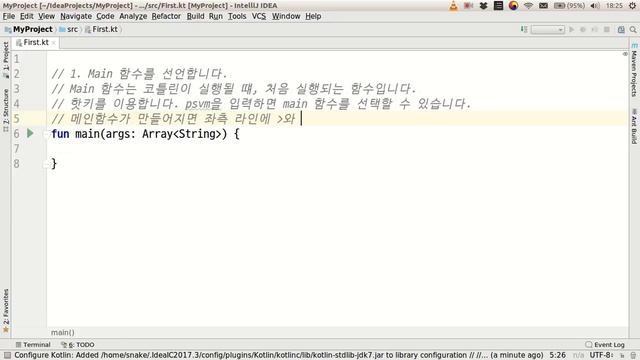Open Maven Projects side panel

point(634,69)
